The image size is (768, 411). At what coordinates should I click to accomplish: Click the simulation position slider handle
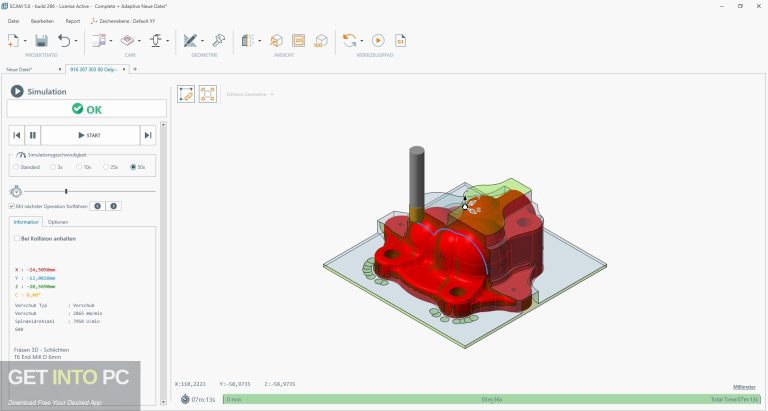click(66, 191)
